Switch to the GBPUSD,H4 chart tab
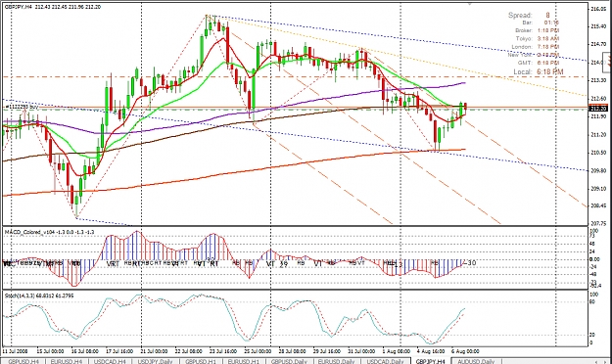Viewport: 612px width, 364px height. [23, 361]
